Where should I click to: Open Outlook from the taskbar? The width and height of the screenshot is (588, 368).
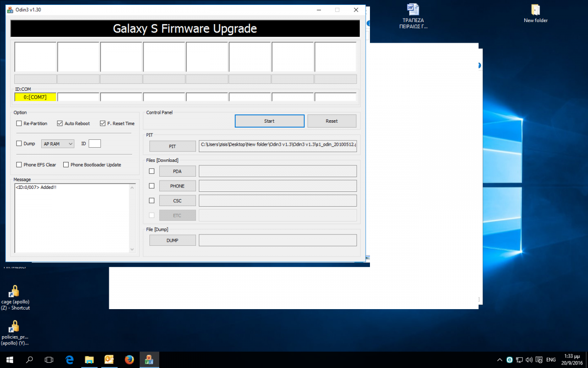coord(109,360)
